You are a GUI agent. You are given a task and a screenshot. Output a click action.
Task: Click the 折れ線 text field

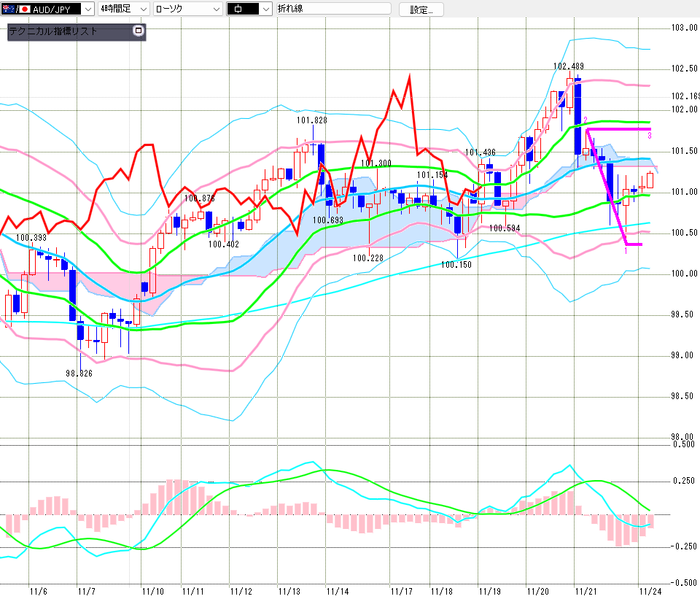click(x=334, y=9)
